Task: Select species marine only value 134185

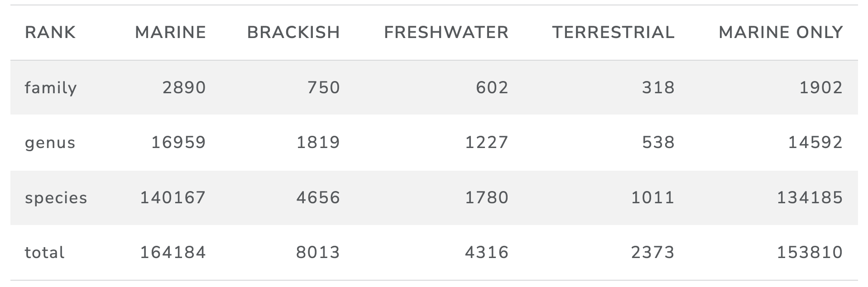Action: pos(810,198)
